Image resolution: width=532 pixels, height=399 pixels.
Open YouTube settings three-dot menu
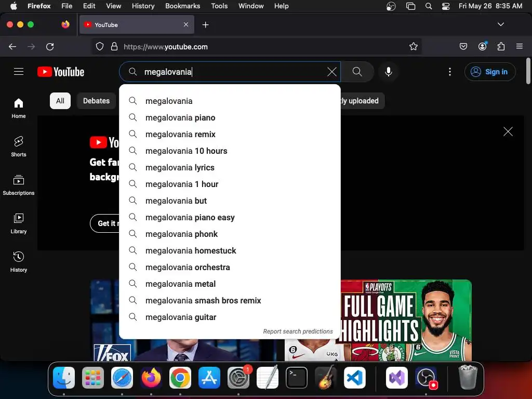[449, 72]
